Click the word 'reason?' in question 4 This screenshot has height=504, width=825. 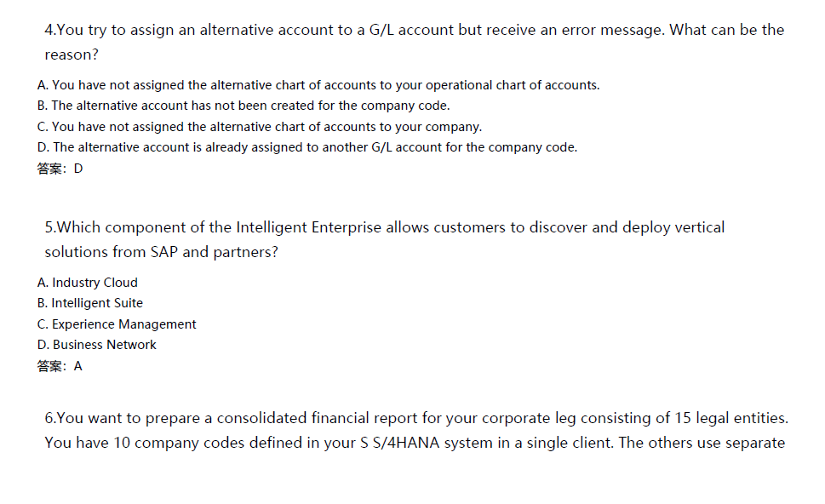pos(72,54)
